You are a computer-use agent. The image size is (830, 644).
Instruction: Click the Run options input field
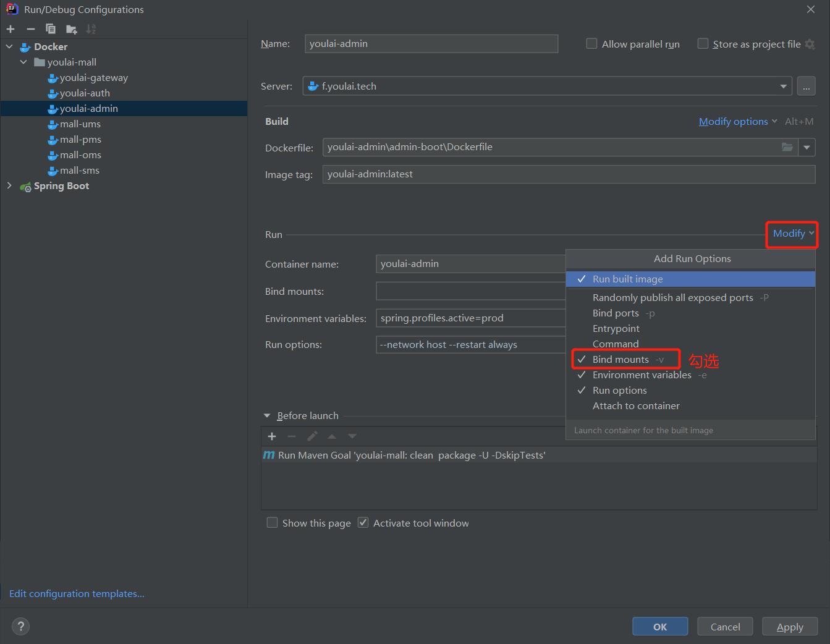click(471, 345)
